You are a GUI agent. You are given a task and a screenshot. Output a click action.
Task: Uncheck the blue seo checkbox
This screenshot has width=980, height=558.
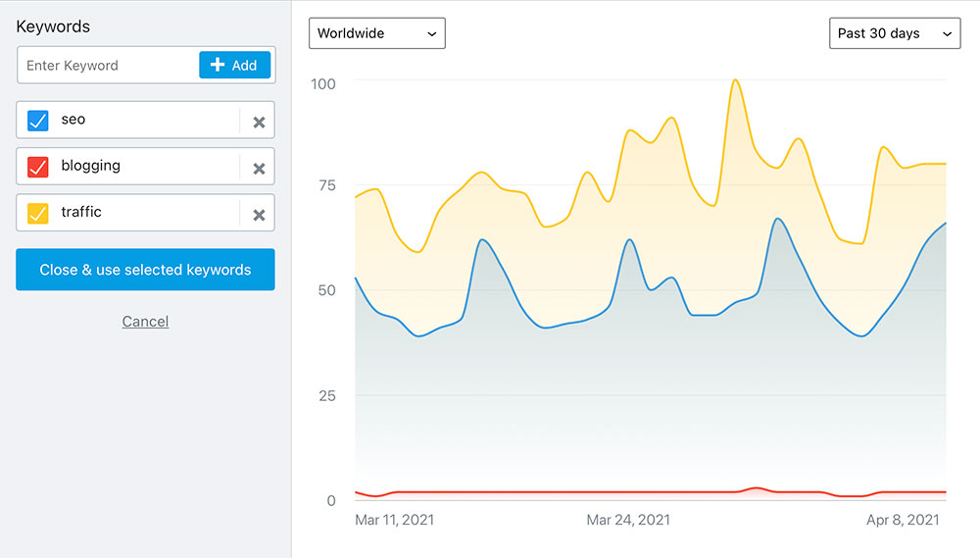point(37,121)
